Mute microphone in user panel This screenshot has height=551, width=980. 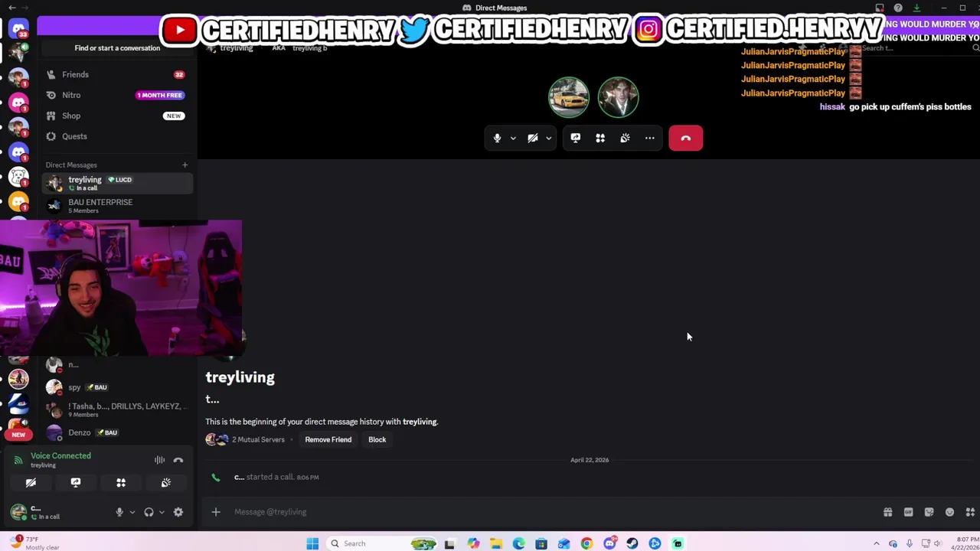click(119, 512)
